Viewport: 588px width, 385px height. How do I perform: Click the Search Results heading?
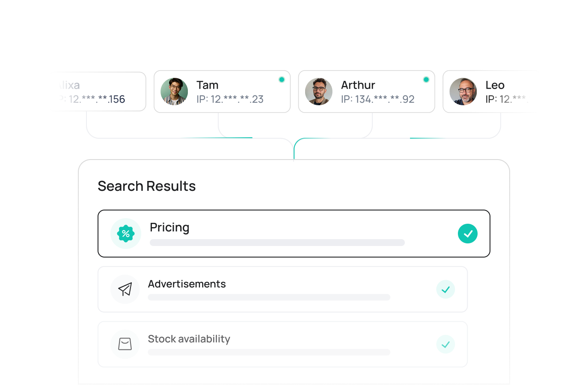147,186
